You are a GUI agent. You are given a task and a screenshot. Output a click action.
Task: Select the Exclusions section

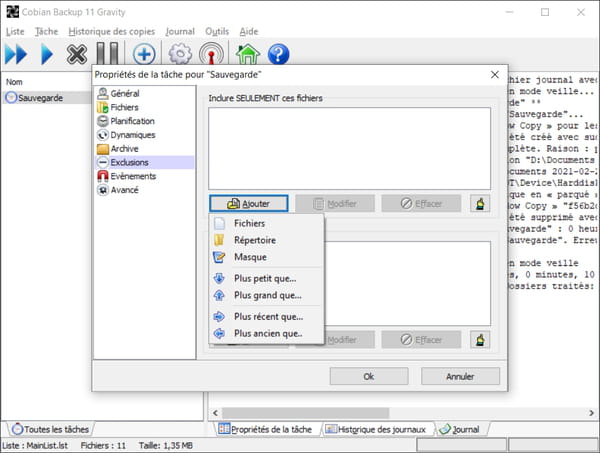point(145,162)
